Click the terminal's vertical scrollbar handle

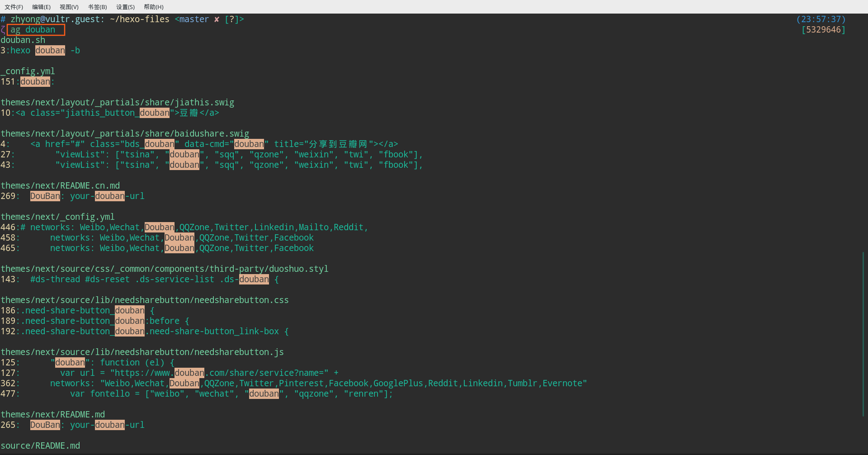coord(863,334)
